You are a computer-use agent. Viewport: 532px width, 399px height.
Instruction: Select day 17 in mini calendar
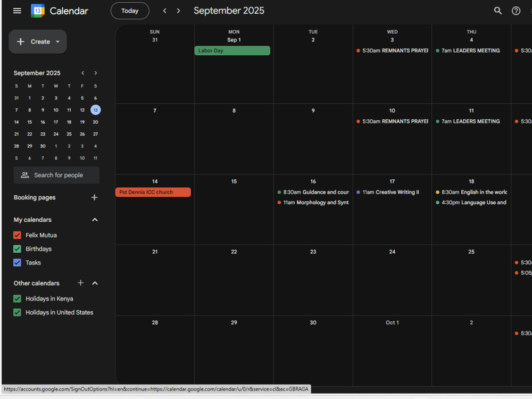point(56,122)
